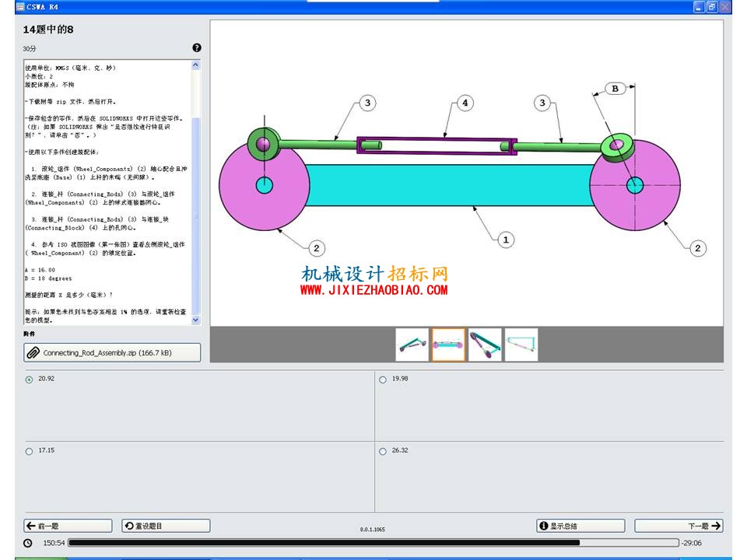Click the clock timer icon
747x560 pixels.
click(x=28, y=543)
